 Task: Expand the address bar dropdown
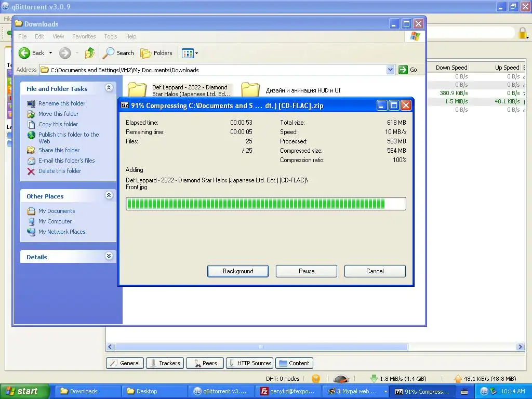point(390,70)
